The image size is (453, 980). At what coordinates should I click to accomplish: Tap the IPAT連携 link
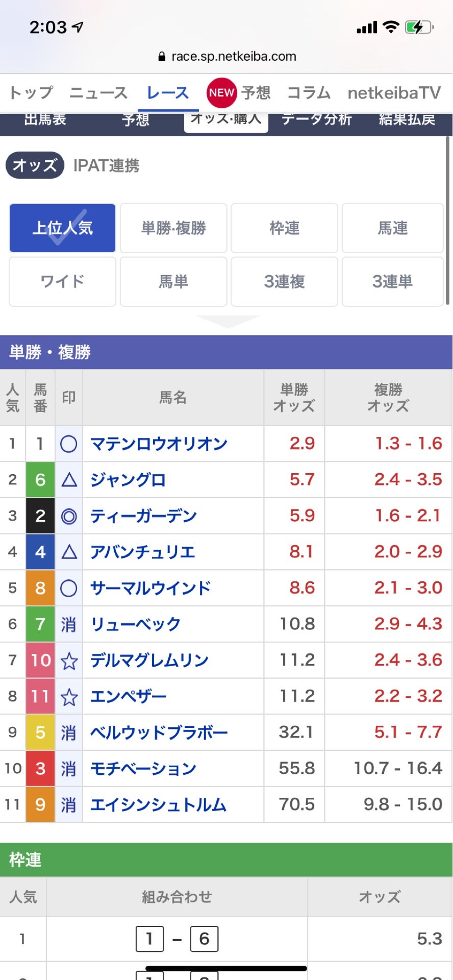pyautogui.click(x=106, y=165)
